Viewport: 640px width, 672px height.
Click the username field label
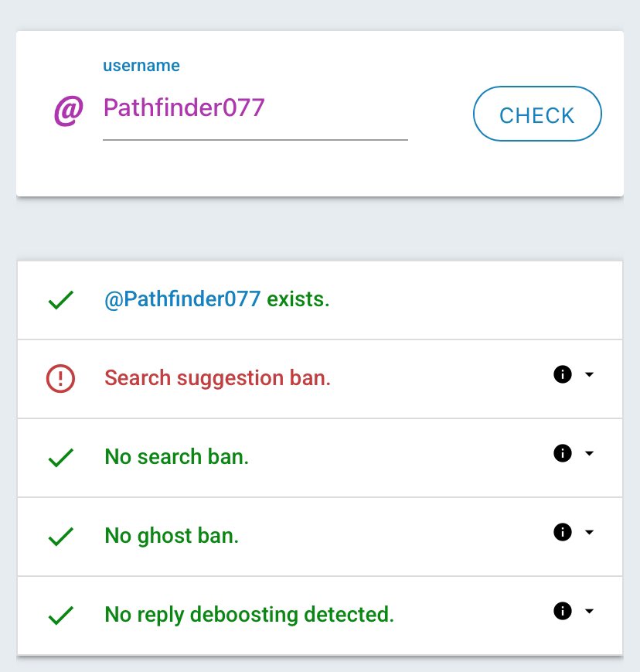(141, 66)
